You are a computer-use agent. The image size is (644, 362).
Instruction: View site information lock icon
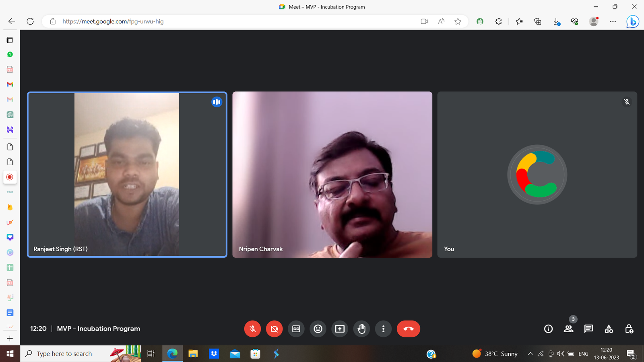pyautogui.click(x=53, y=21)
